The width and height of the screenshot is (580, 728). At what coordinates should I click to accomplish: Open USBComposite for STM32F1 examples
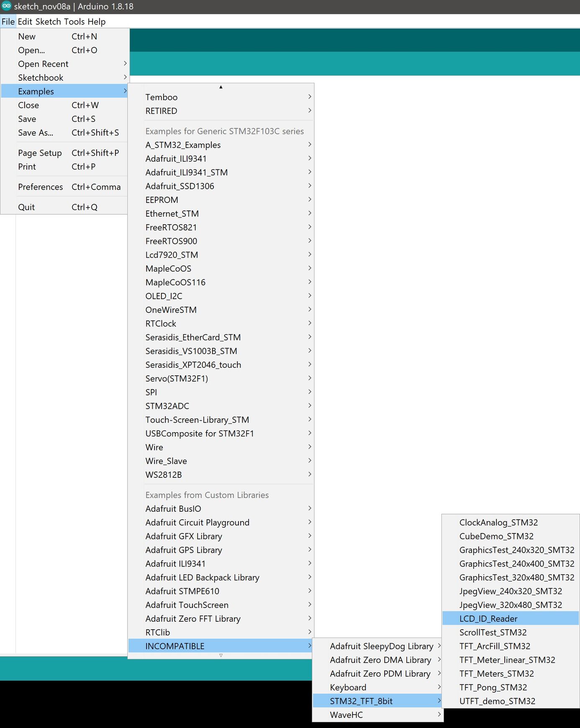coord(221,433)
